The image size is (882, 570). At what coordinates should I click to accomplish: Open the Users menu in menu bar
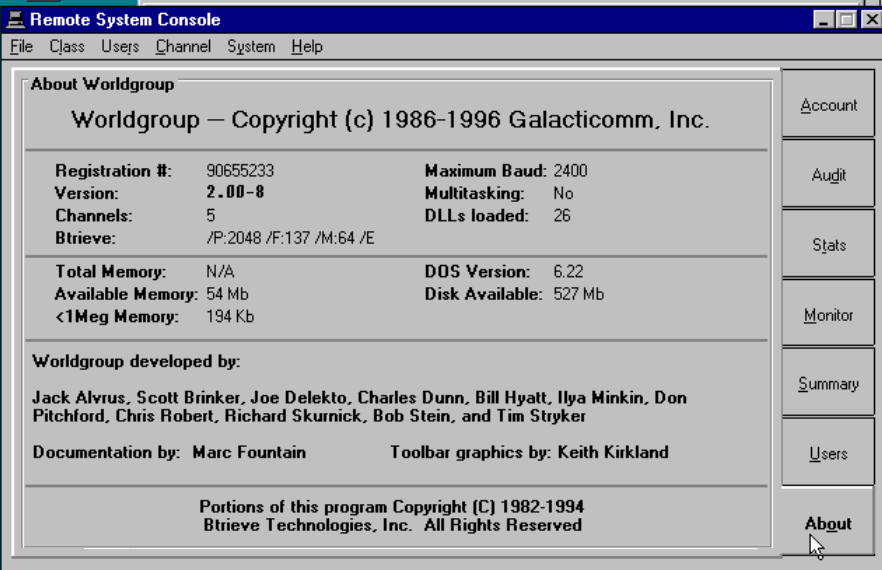(120, 47)
